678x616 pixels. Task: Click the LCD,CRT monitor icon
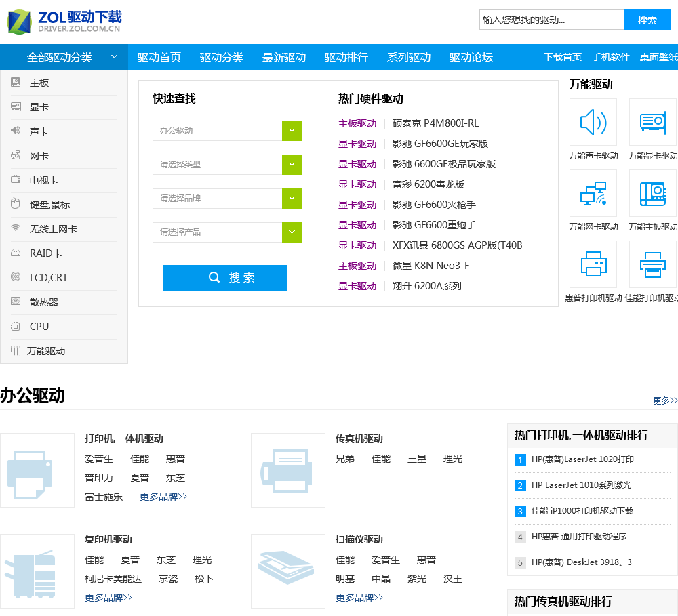(x=16, y=276)
